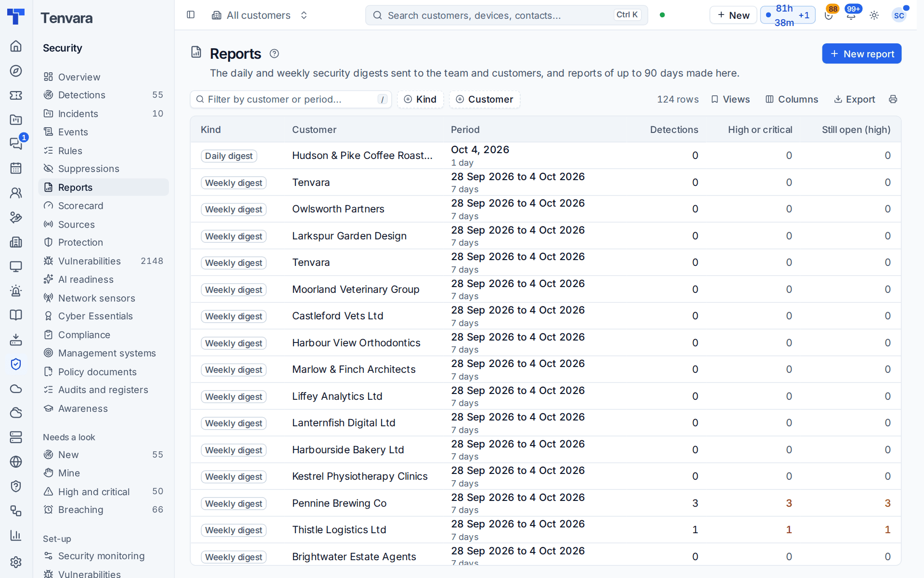The image size is (924, 578).
Task: Focus the global search field
Action: [x=506, y=15]
